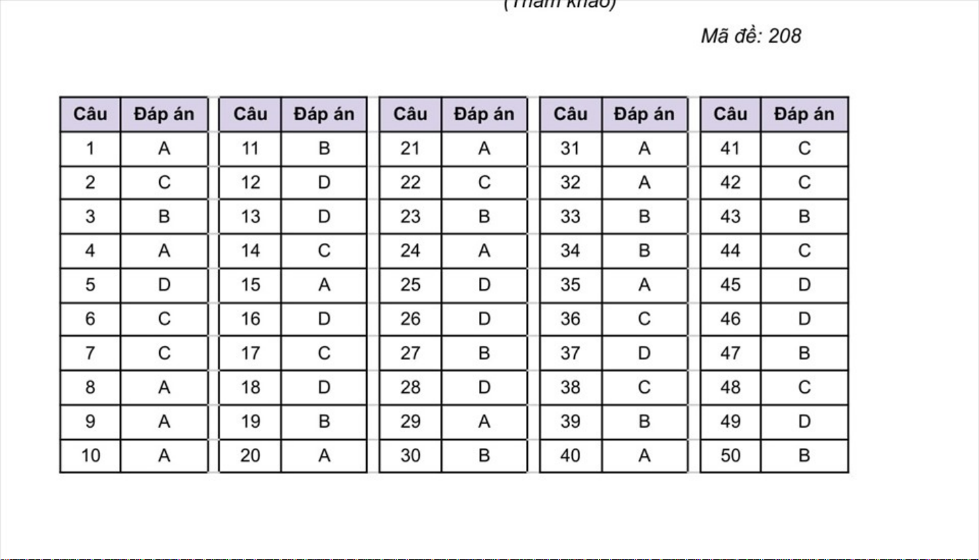Click answer C beside question 36
Viewport: 979px width, 560px height.
point(645,319)
